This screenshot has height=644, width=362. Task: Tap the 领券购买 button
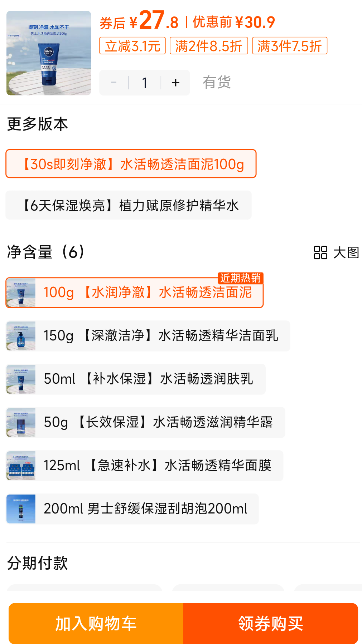271,623
